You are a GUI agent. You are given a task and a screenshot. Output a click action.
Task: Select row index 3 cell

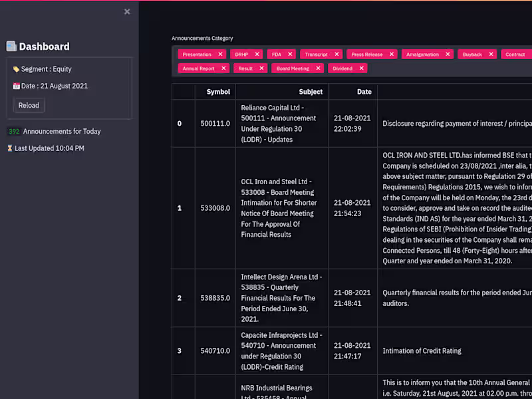(x=184, y=351)
